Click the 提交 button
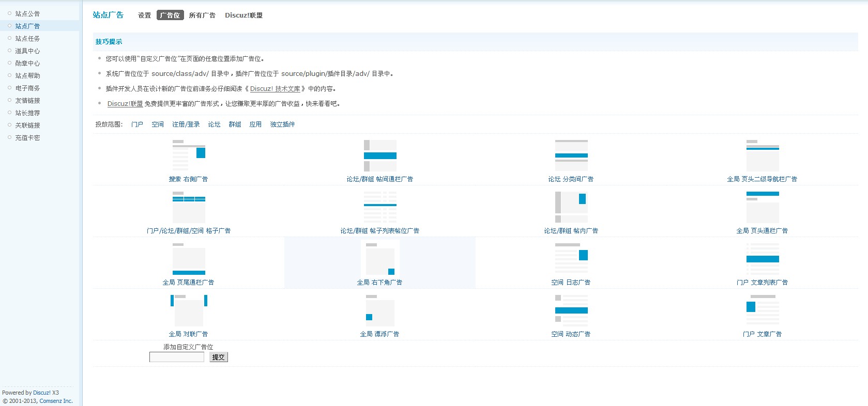The image size is (868, 406). [219, 357]
